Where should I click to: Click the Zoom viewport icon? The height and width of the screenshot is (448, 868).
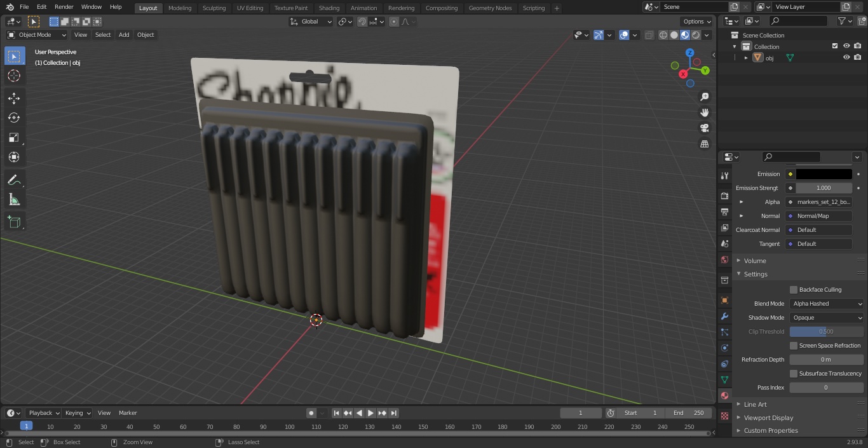[705, 97]
